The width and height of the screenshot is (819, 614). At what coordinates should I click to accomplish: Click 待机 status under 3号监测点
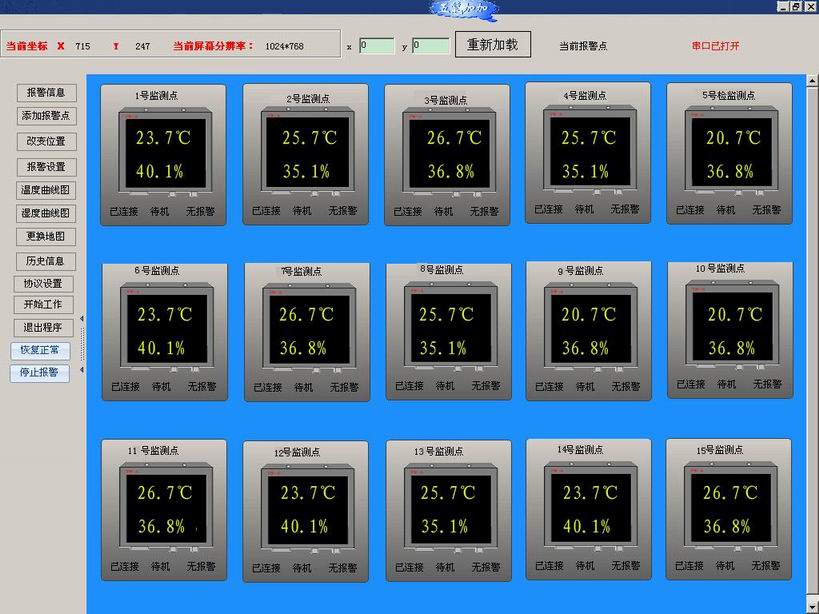443,211
